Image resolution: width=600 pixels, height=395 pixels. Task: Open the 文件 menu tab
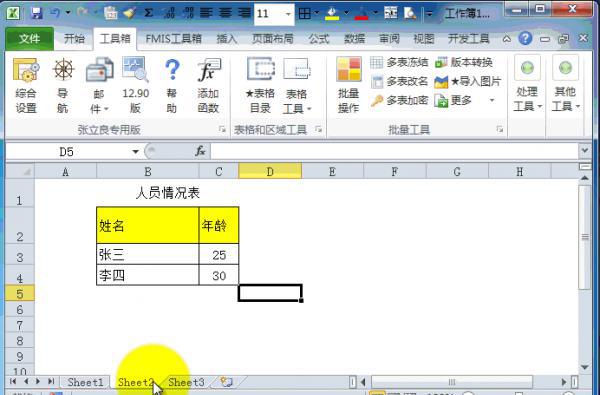29,38
